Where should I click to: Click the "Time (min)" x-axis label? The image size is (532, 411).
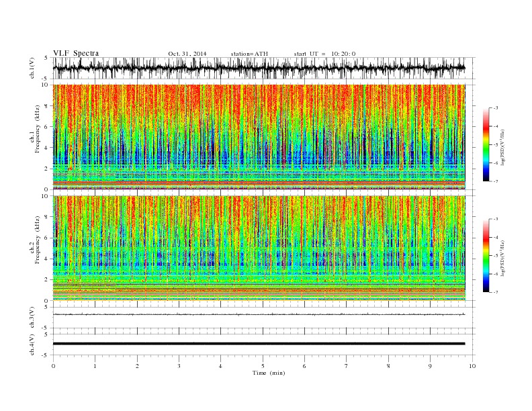[x=269, y=373]
